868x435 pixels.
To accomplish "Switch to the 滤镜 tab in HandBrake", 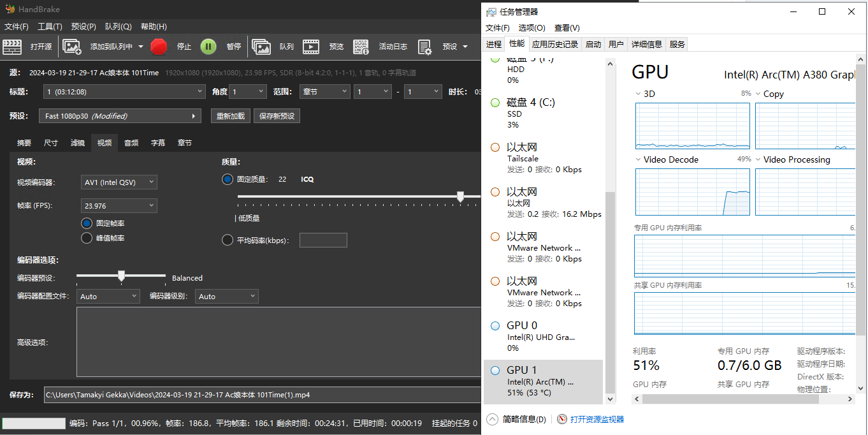I will 77,143.
